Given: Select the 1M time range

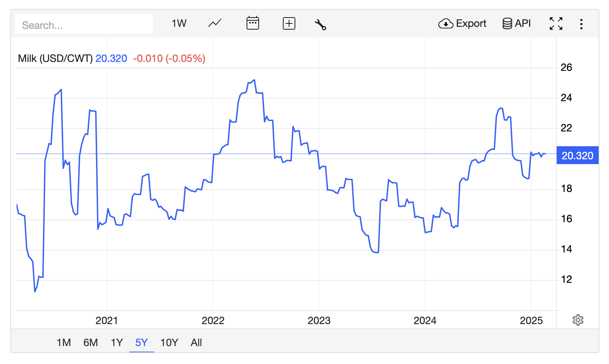Looking at the screenshot, I should [x=64, y=343].
